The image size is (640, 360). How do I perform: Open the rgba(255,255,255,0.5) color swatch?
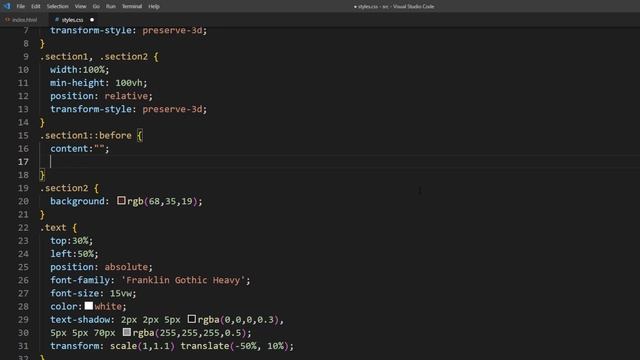tap(127, 332)
